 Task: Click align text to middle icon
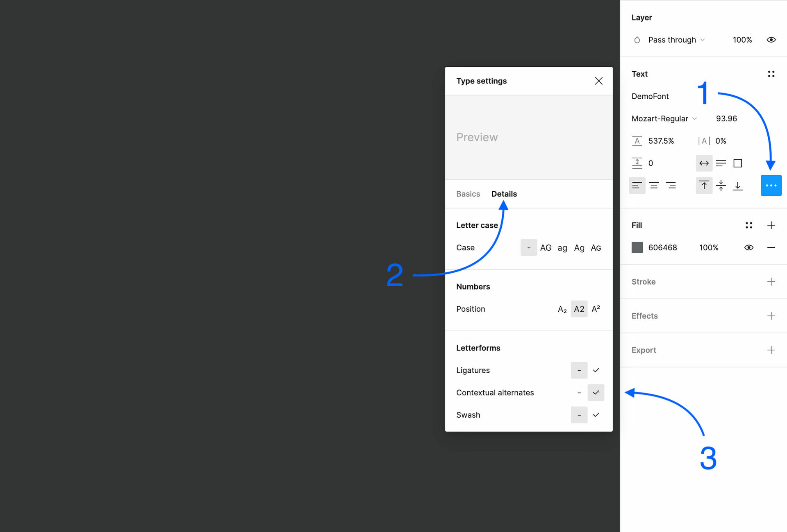pos(721,186)
